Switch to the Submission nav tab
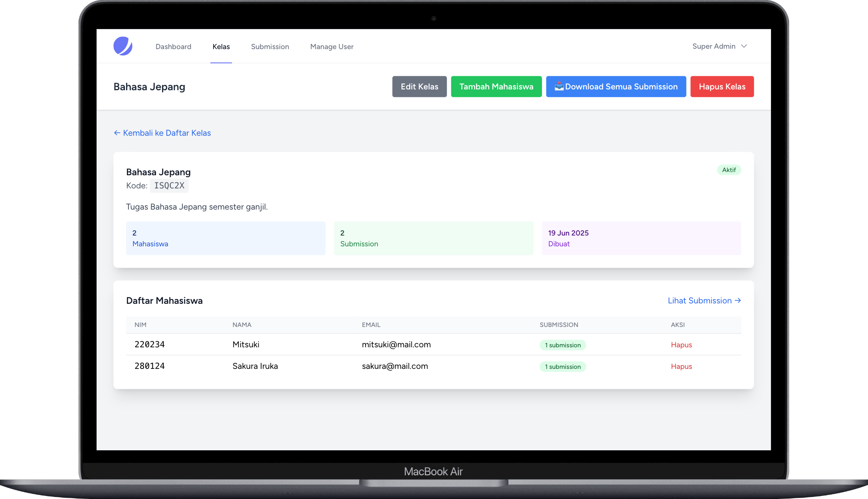 point(270,47)
